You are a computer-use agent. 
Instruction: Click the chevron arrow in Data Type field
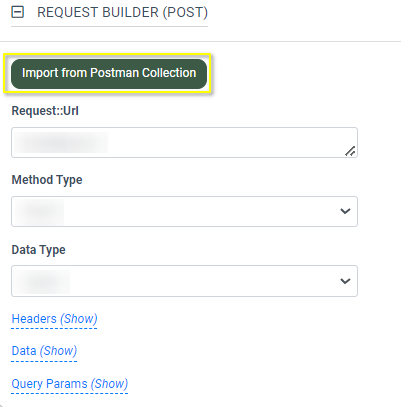pos(345,281)
